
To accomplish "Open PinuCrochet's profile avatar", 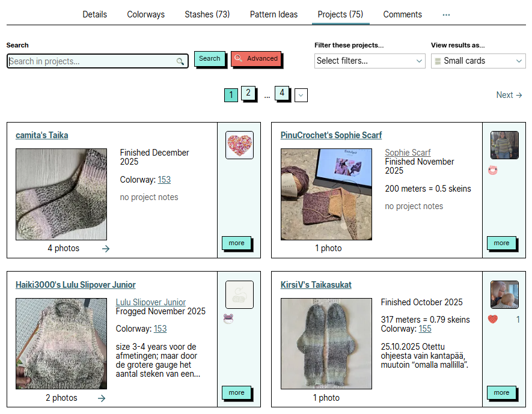I will point(504,145).
